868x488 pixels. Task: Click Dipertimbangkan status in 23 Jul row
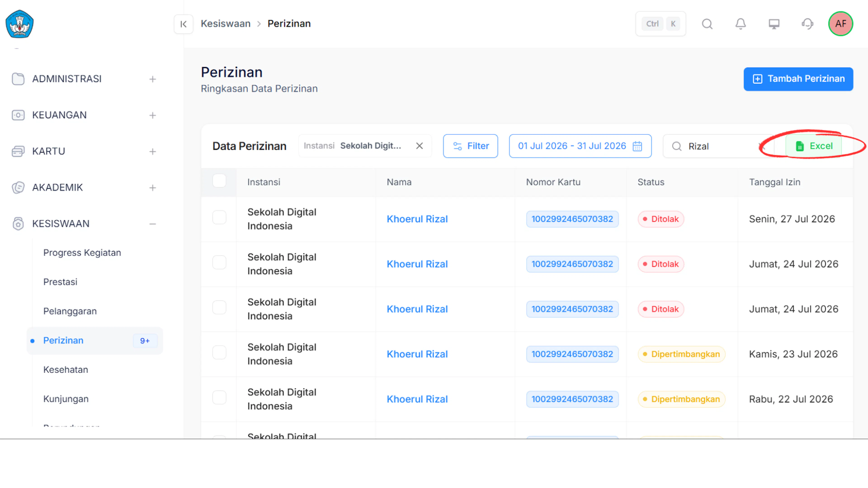click(681, 354)
